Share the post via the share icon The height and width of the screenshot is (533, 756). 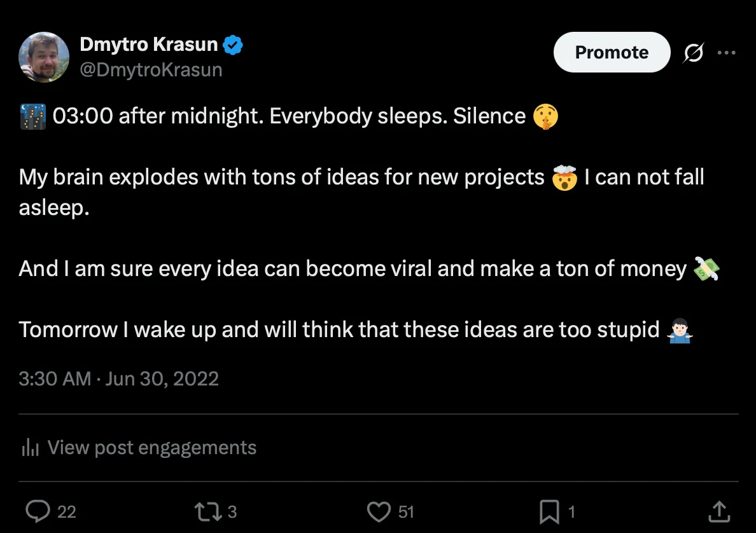(718, 511)
